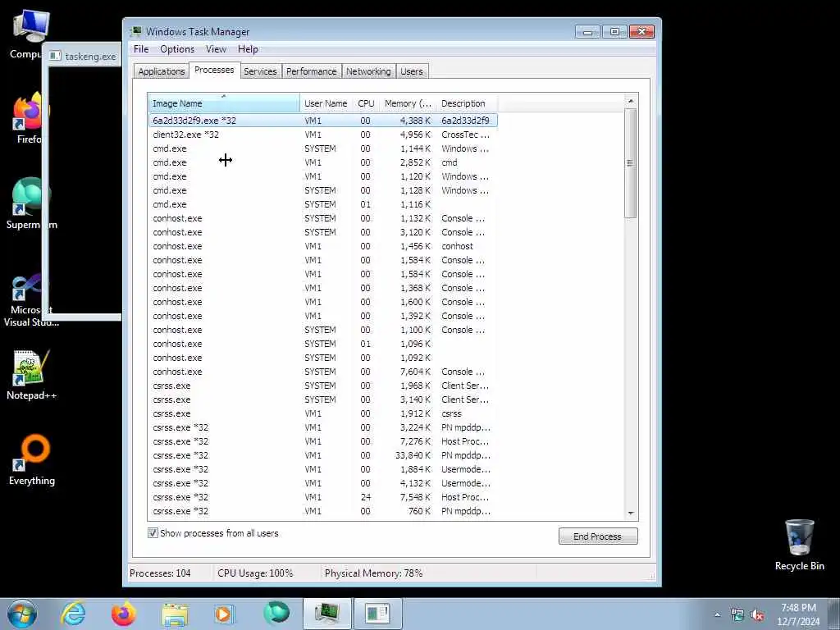840x630 pixels.
Task: Click the process list scroll-down arrow
Action: pos(631,514)
